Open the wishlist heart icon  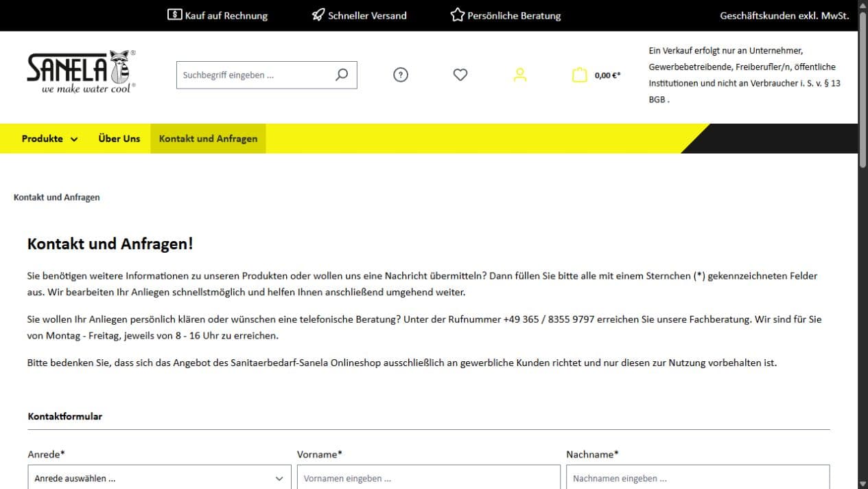click(460, 75)
